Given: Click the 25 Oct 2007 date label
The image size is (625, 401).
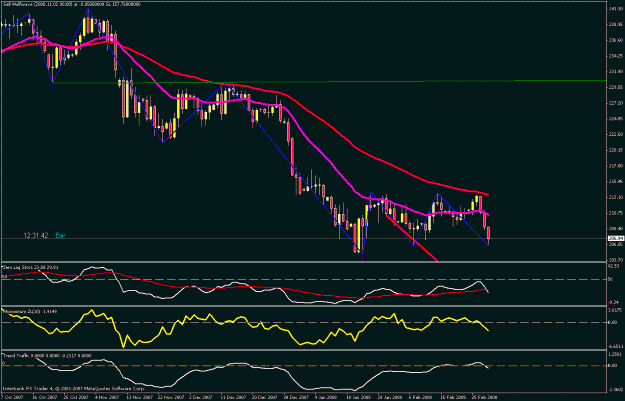Looking at the screenshot, I should click(x=75, y=397).
